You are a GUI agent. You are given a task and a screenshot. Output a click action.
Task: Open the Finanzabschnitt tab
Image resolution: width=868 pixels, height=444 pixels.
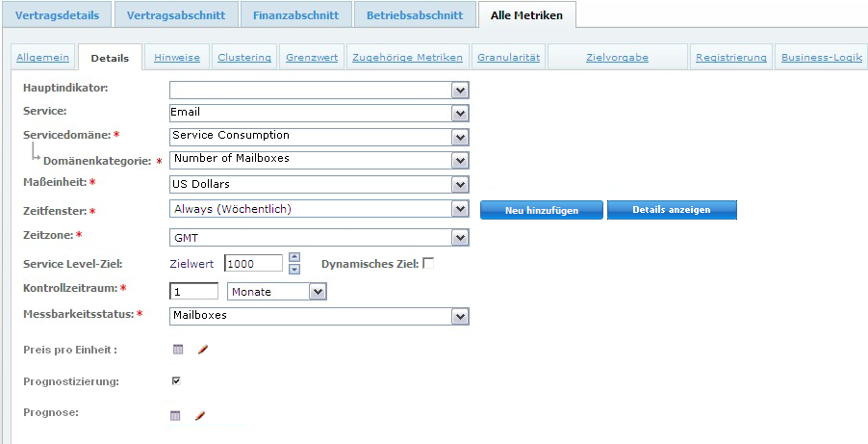point(295,15)
